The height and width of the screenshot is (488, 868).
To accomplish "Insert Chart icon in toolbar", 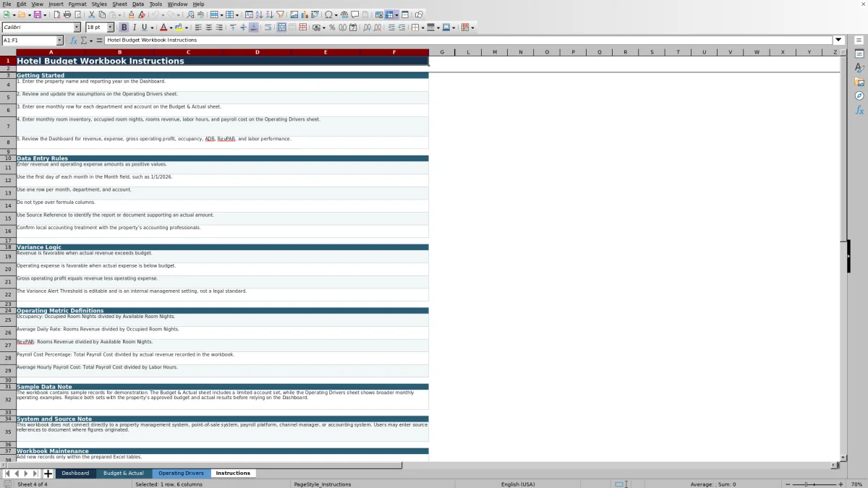I will click(304, 14).
